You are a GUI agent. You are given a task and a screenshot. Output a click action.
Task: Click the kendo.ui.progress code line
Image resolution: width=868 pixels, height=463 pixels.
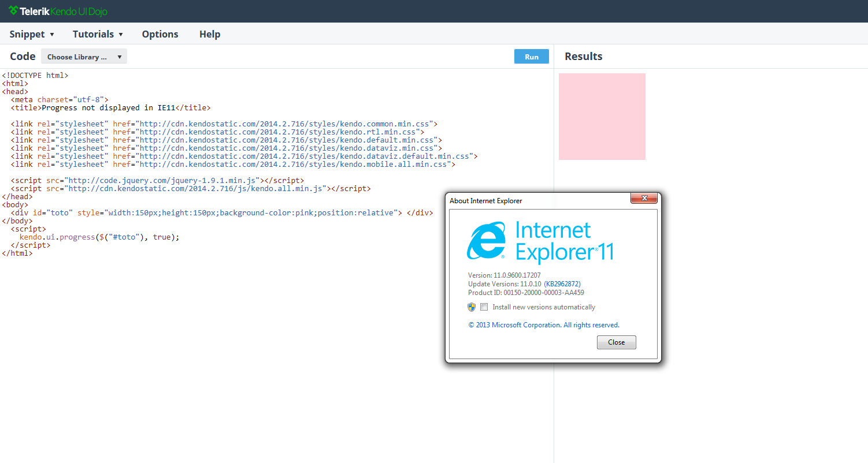pyautogui.click(x=99, y=237)
